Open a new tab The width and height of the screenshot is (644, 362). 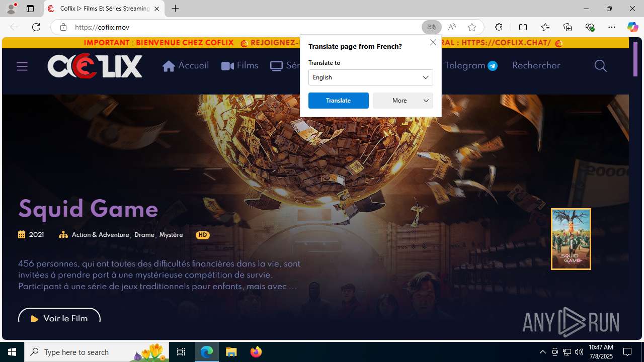[175, 9]
